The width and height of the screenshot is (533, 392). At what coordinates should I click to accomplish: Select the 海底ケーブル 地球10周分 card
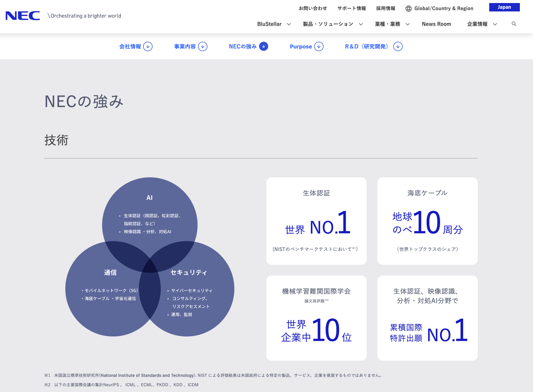point(427,221)
